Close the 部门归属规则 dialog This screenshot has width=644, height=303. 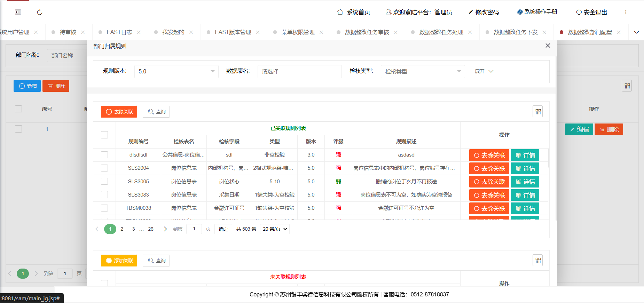(548, 46)
